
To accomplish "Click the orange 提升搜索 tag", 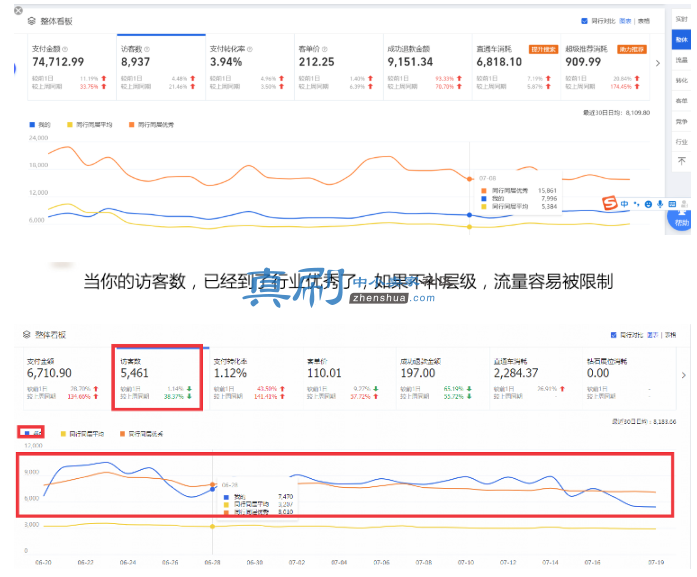I will 543,49.
